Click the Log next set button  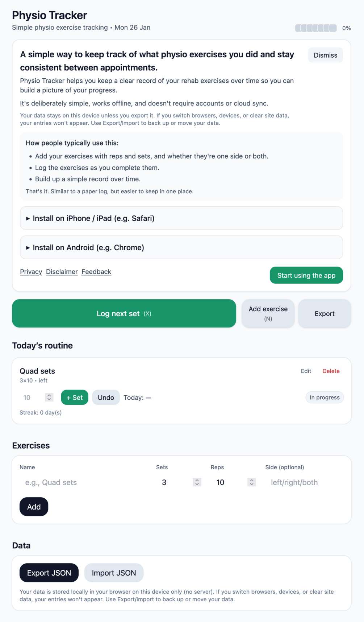click(124, 313)
